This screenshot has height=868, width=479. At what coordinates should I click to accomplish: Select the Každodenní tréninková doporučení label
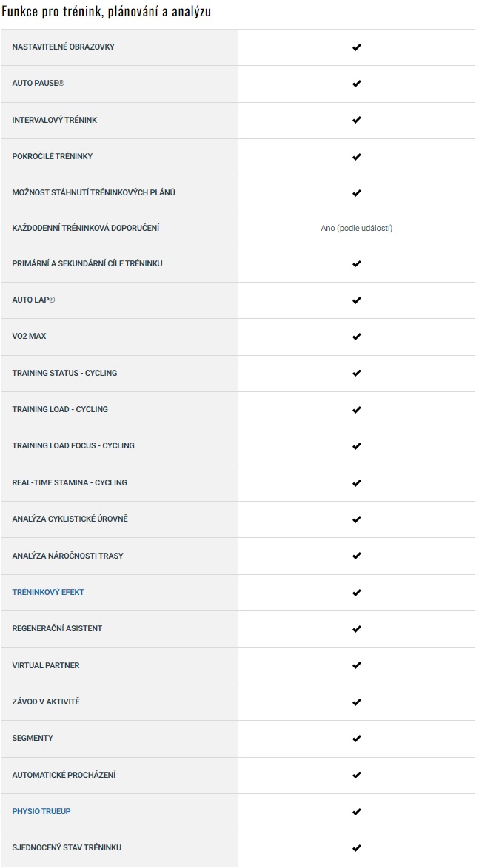coord(86,229)
